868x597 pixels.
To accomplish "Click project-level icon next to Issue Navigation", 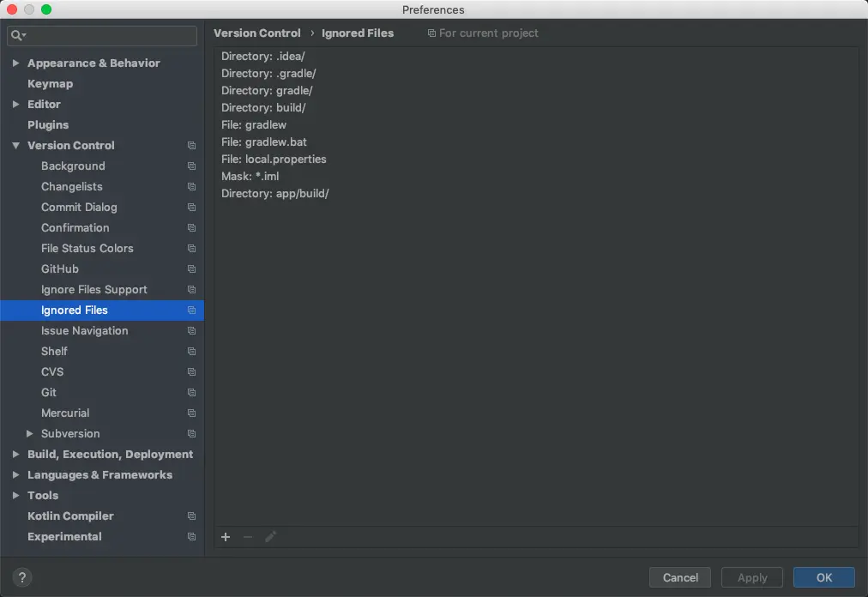I will [191, 330].
